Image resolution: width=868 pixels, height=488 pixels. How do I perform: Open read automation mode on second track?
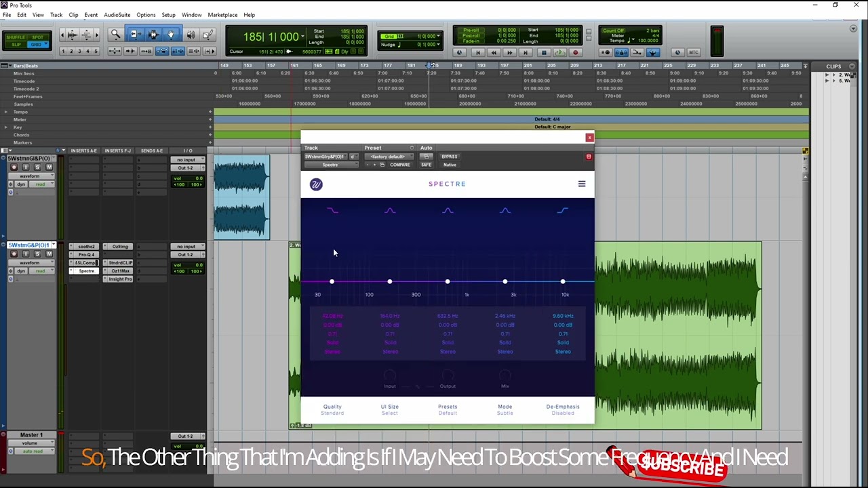tap(42, 271)
